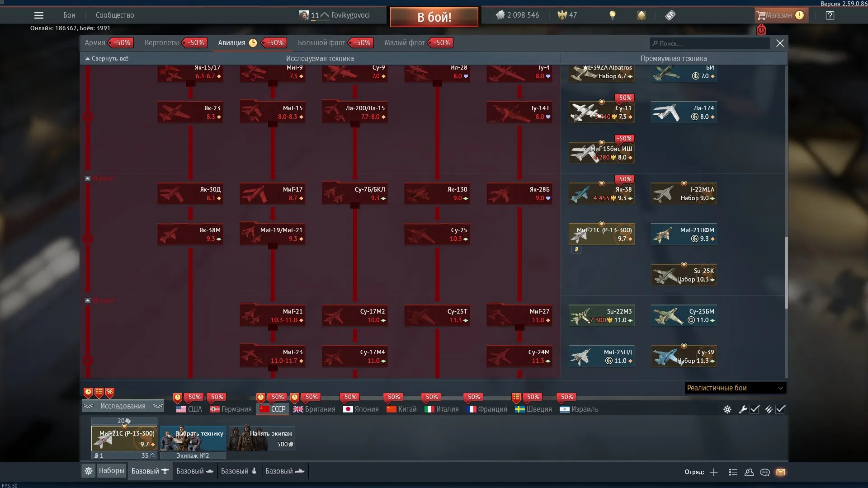Click the light bulb hints icon
This screenshot has height=488, width=868.
(x=613, y=15)
